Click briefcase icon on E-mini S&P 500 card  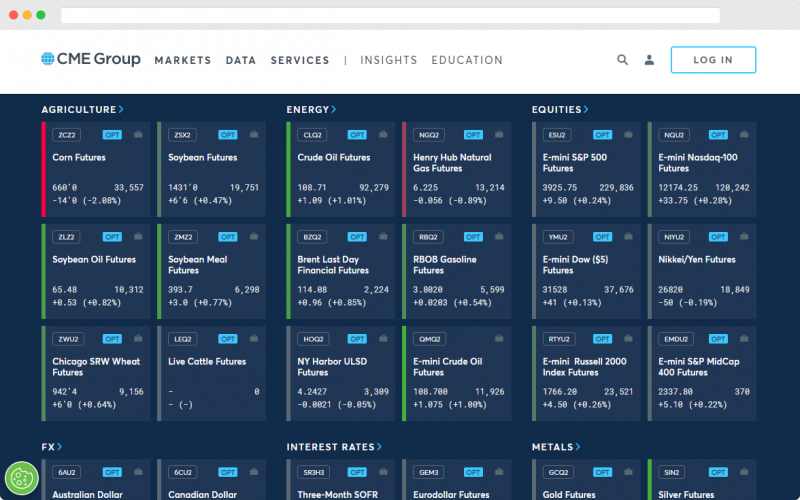628,135
